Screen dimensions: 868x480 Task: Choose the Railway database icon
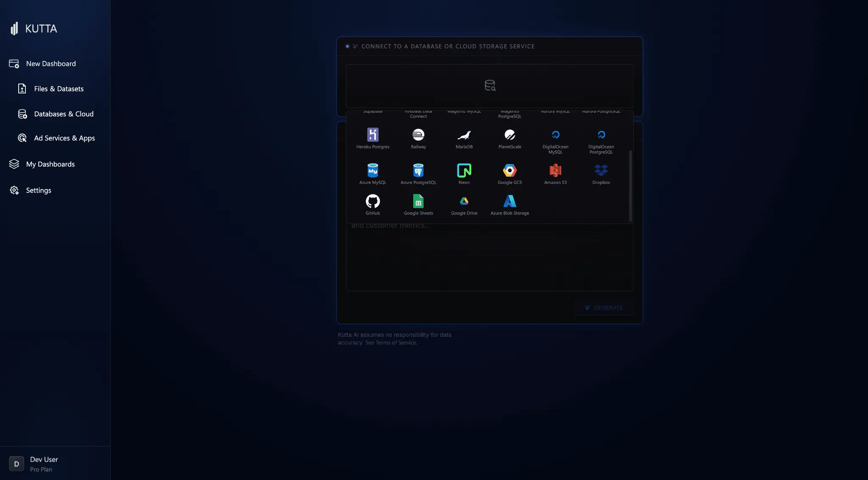coord(418,135)
